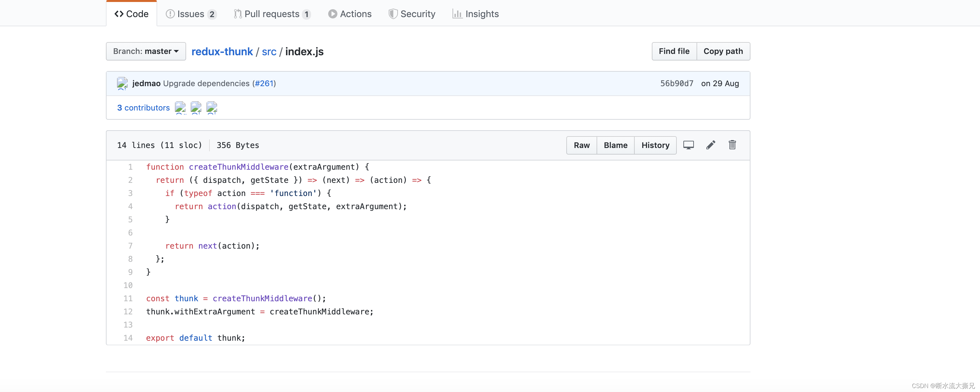This screenshot has height=392, width=980.
Task: Click the second contributor avatar
Action: (196, 108)
